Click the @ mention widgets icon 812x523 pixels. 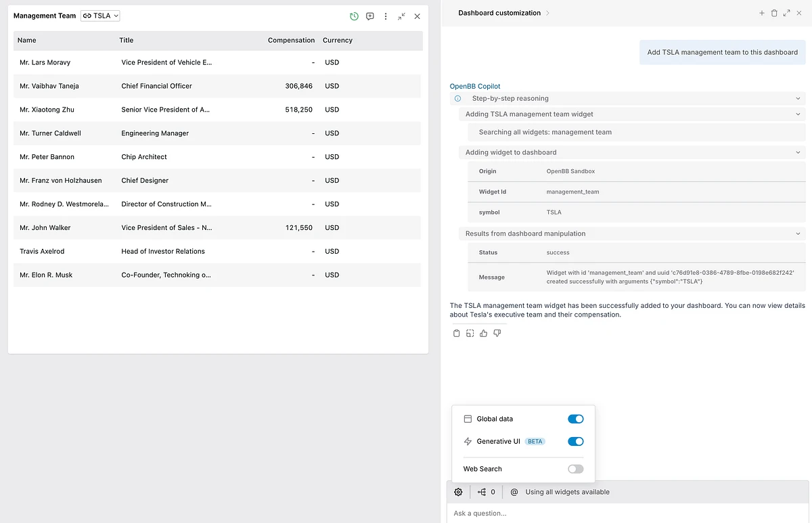[516, 492]
